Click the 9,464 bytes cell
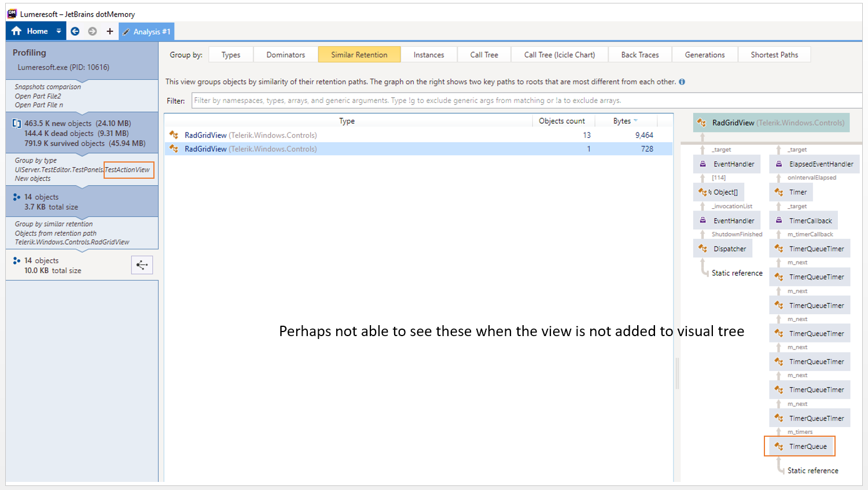 644,135
